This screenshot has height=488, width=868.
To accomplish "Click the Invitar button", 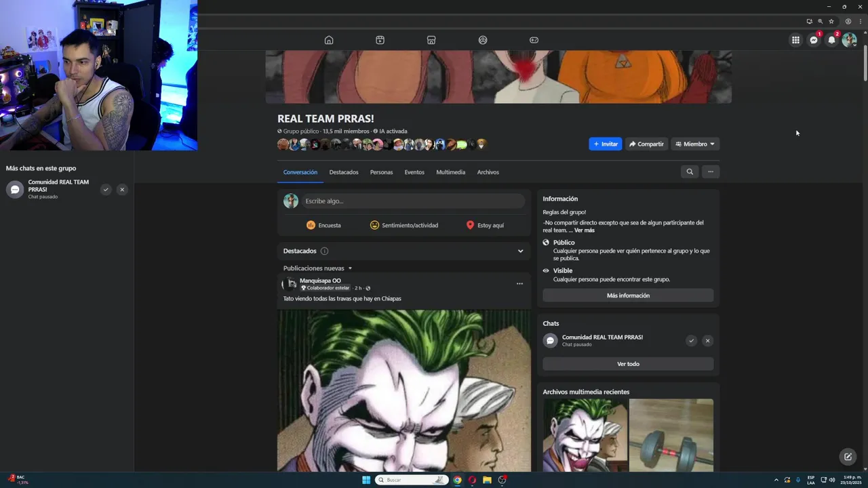I will (x=606, y=144).
